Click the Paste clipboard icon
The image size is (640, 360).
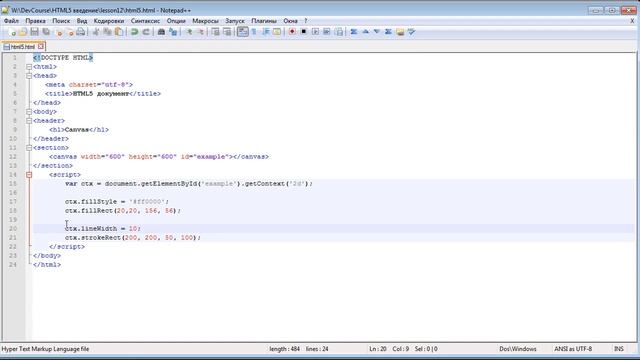119,32
